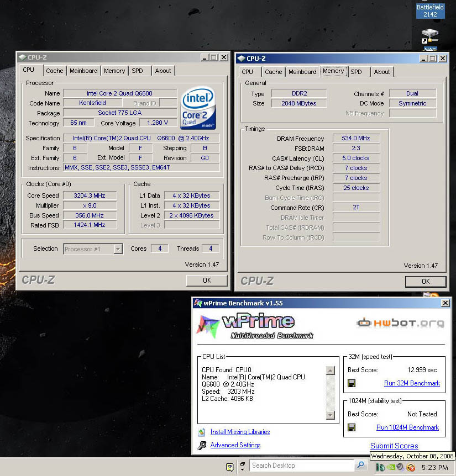Click Install Missing Libraries link

(240, 432)
